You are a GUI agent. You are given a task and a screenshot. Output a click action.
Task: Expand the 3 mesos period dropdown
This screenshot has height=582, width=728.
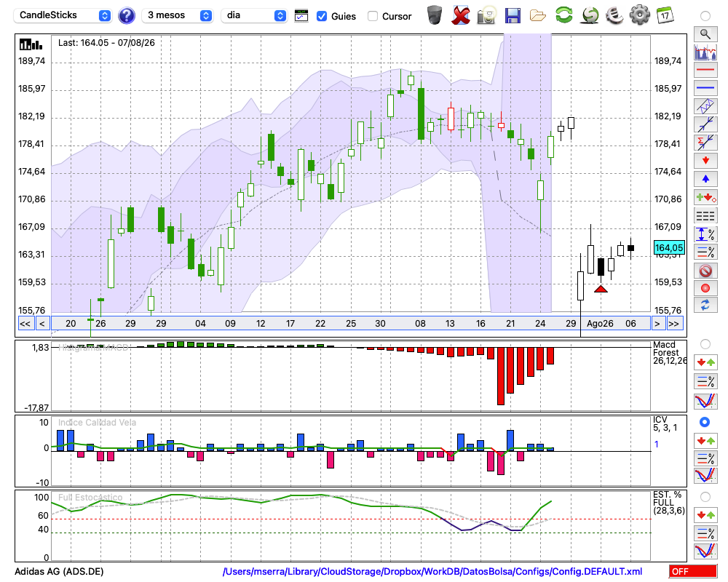[177, 15]
